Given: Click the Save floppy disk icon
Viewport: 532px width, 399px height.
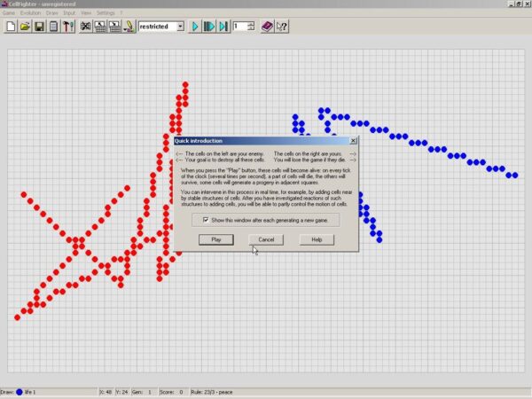Looking at the screenshot, I should tap(39, 27).
